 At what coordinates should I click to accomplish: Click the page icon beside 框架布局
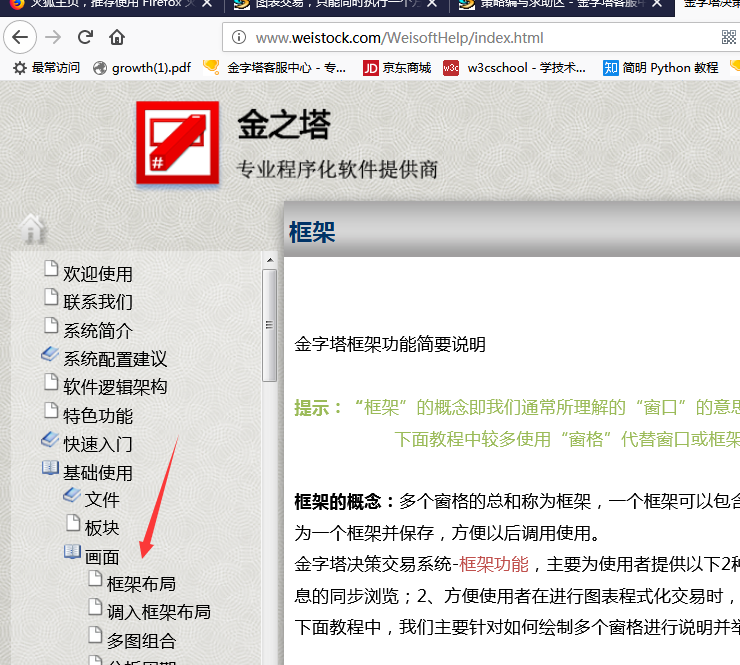coord(95,578)
